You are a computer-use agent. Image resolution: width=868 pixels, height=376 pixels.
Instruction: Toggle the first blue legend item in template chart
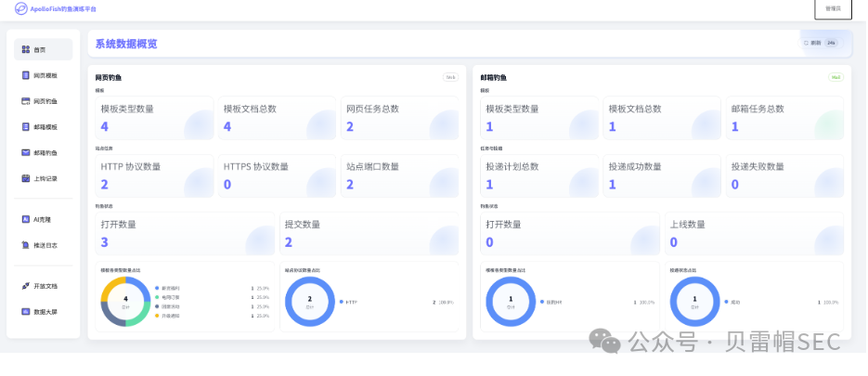click(168, 289)
